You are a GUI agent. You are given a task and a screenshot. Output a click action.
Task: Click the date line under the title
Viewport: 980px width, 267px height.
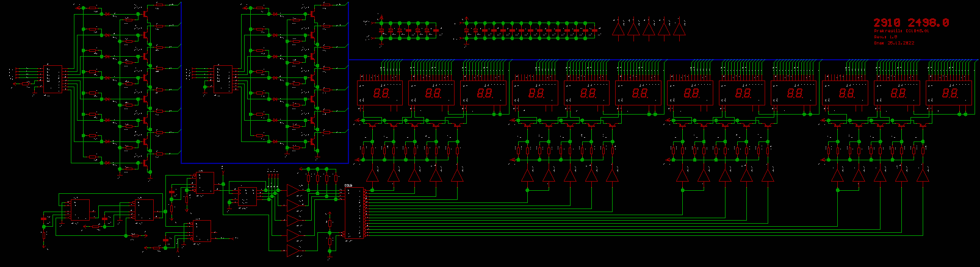893,43
